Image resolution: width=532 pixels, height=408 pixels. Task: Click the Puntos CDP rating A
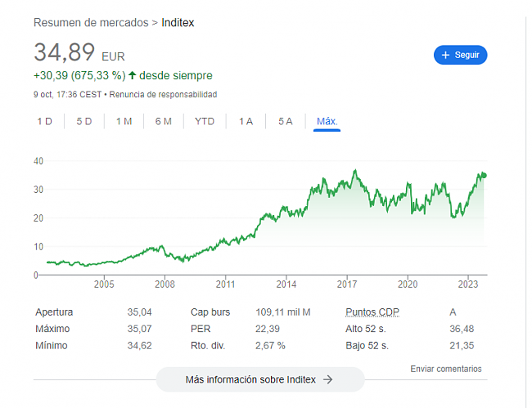pos(453,312)
